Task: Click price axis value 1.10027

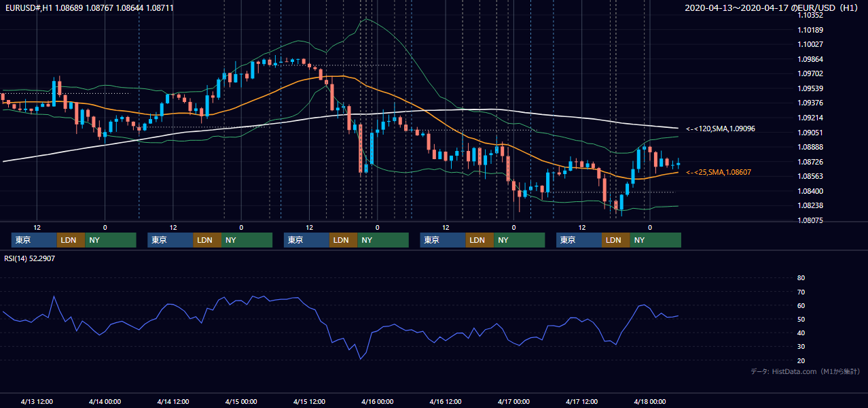Action: point(810,44)
